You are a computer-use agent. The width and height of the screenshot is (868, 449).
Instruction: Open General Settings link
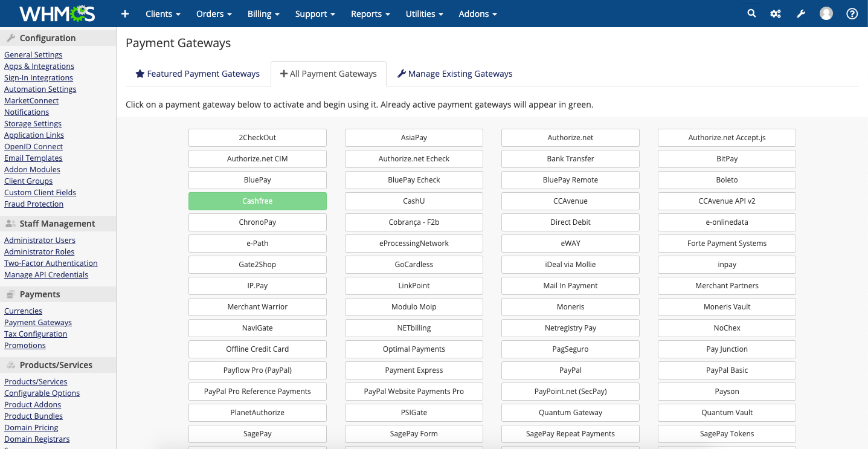(33, 54)
